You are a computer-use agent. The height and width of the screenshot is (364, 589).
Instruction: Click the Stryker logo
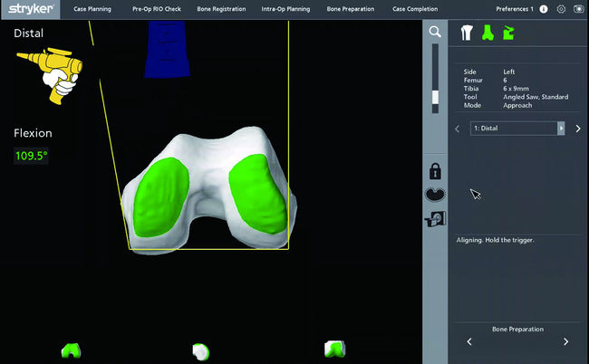click(31, 9)
